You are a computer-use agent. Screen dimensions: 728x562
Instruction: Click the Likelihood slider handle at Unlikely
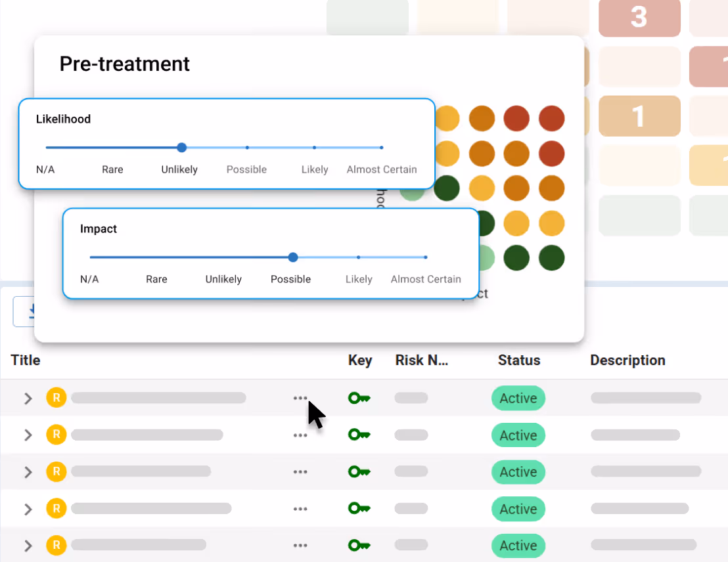(x=181, y=148)
